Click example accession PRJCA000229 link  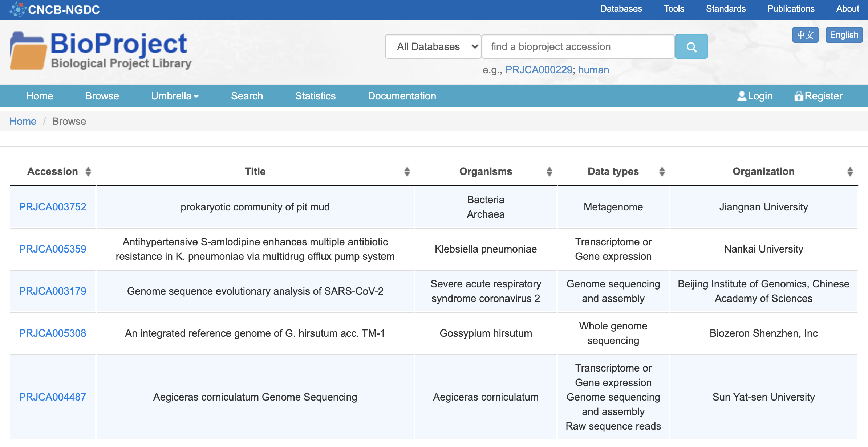(x=539, y=70)
